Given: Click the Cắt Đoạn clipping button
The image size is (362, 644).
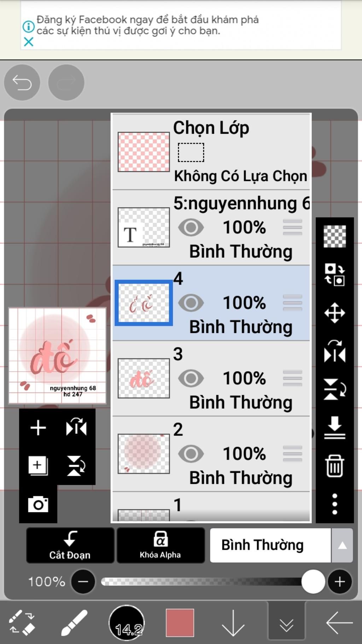Looking at the screenshot, I should (70, 545).
